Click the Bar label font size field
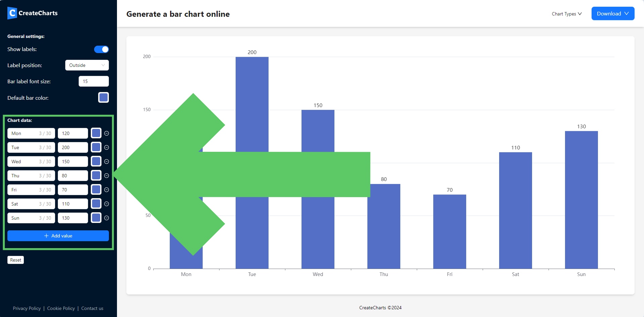The height and width of the screenshot is (317, 644). pyautogui.click(x=93, y=81)
